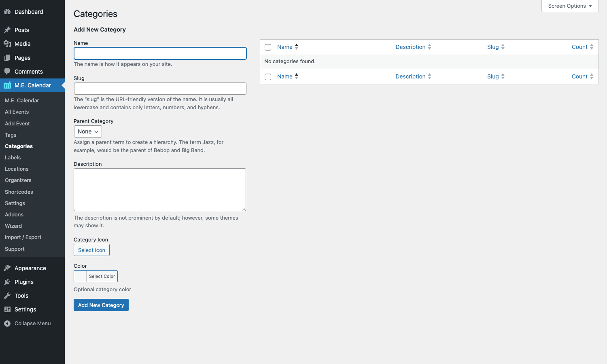Sort by top Count column header

[x=579, y=47]
